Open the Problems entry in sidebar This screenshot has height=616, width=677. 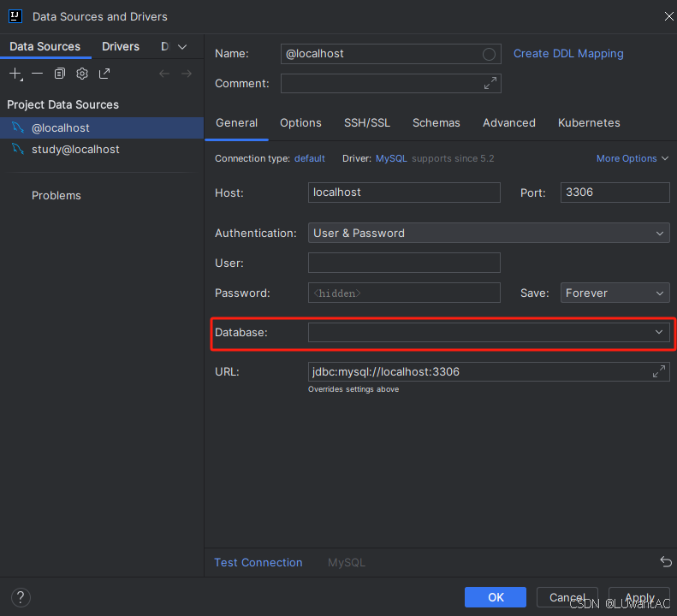tap(56, 196)
